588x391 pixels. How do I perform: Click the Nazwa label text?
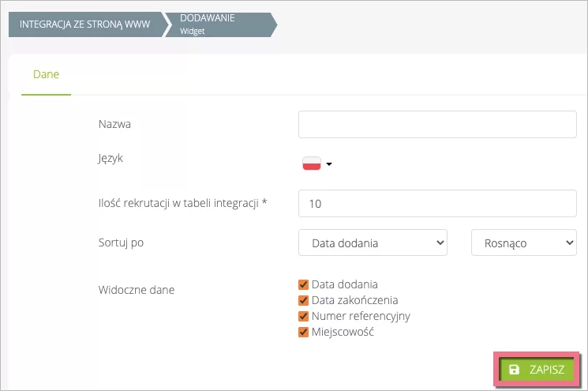pos(114,124)
